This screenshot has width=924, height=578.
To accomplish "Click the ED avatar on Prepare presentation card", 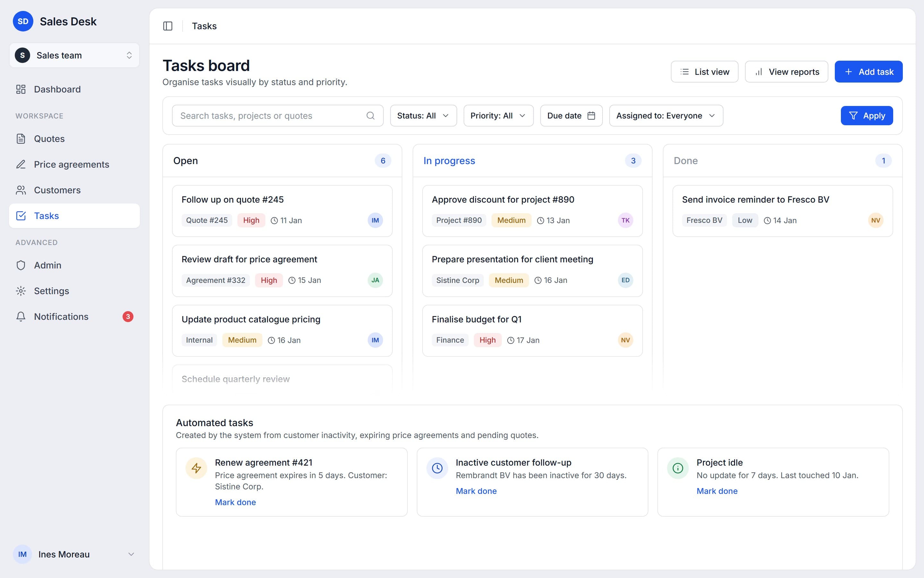I will click(x=625, y=280).
